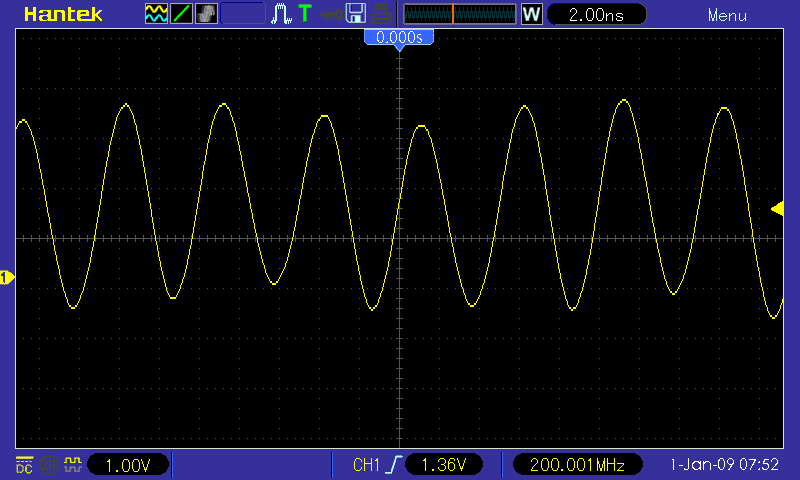Click the grayed-out key lock icon

click(331, 15)
